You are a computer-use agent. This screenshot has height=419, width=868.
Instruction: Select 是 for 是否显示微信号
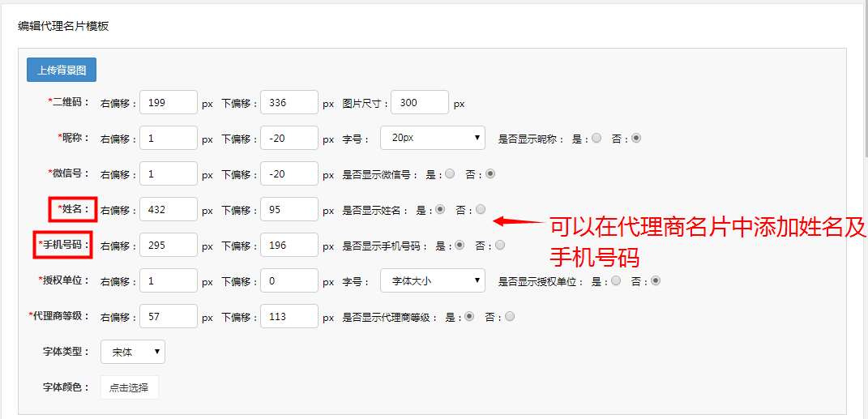(x=451, y=173)
